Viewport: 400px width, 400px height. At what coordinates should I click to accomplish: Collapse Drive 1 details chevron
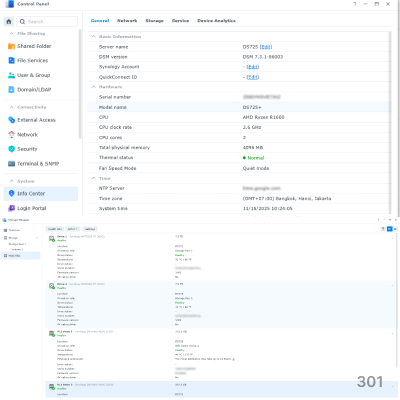coord(392,238)
